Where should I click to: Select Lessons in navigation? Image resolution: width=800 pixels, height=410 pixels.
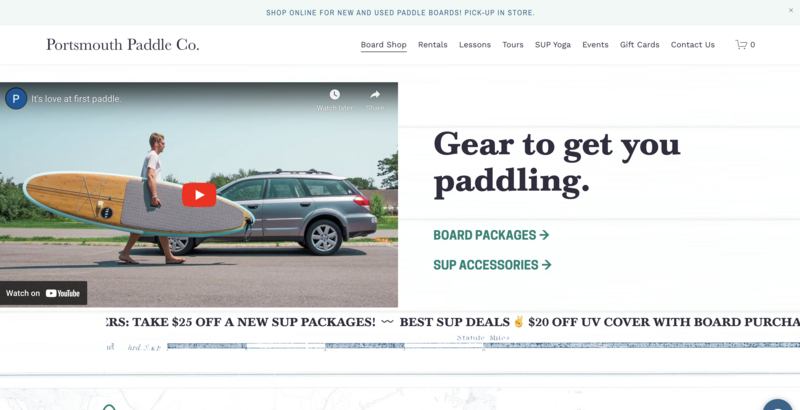(x=475, y=45)
